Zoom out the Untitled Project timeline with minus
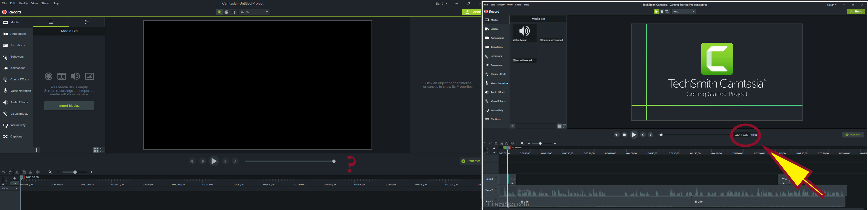Screen dimensions: 868x210 [58, 172]
